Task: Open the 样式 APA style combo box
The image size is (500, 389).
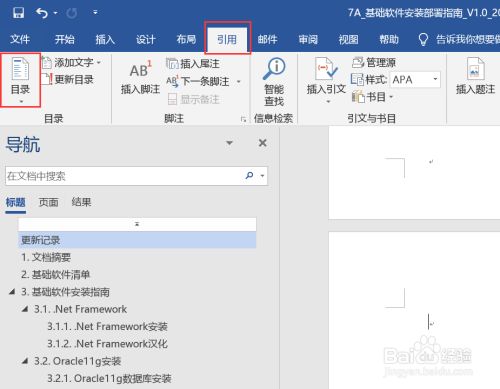Action: click(x=415, y=79)
